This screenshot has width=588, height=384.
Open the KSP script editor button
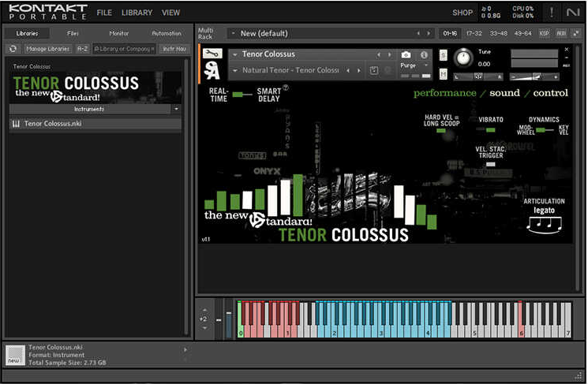(544, 33)
